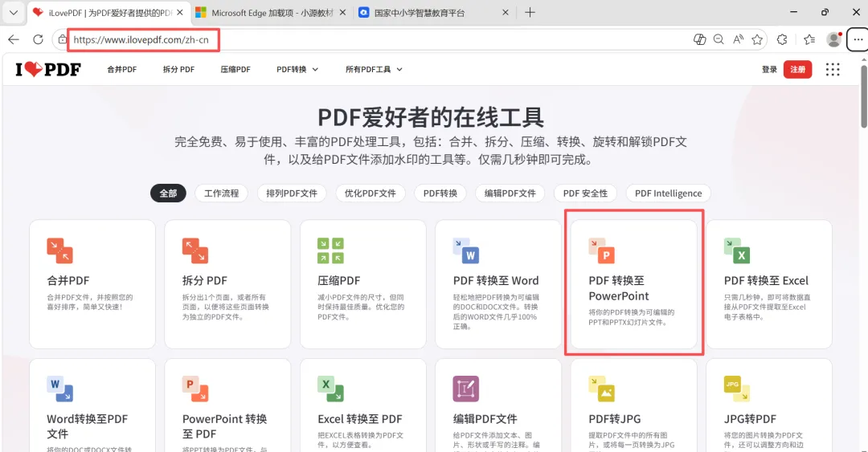Open the tab search dropdown arrow
Viewport: 868px width, 452px height.
tap(14, 12)
